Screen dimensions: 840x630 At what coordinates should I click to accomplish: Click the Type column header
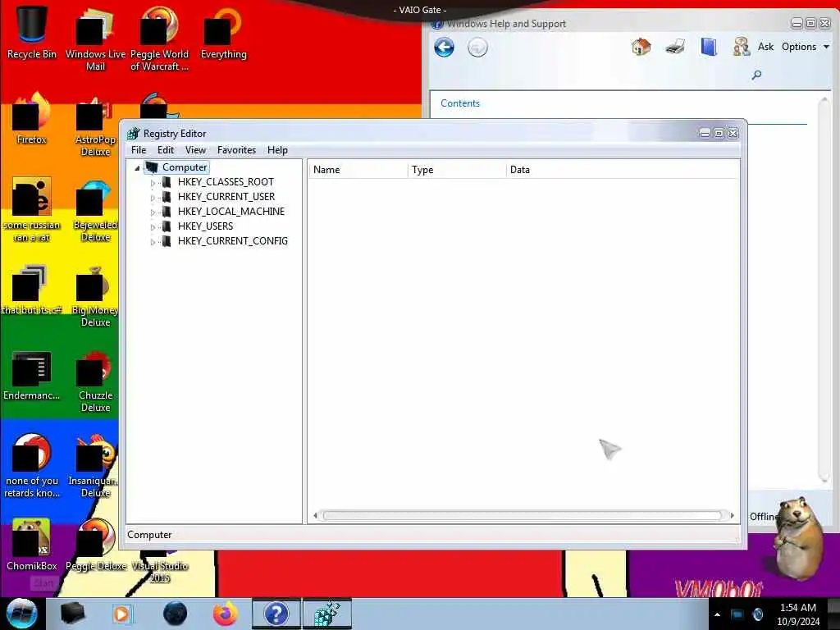457,170
